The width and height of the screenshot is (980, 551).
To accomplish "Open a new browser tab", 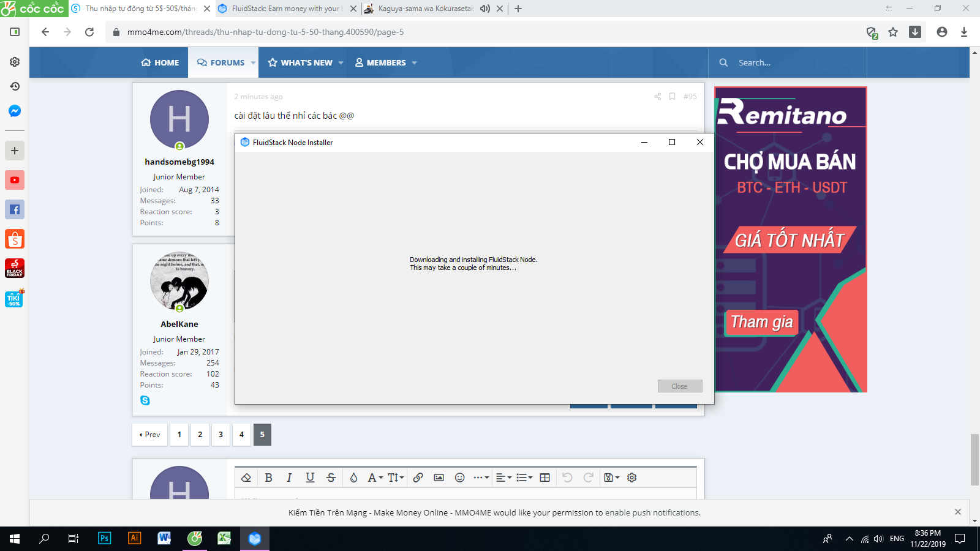I will click(x=518, y=9).
